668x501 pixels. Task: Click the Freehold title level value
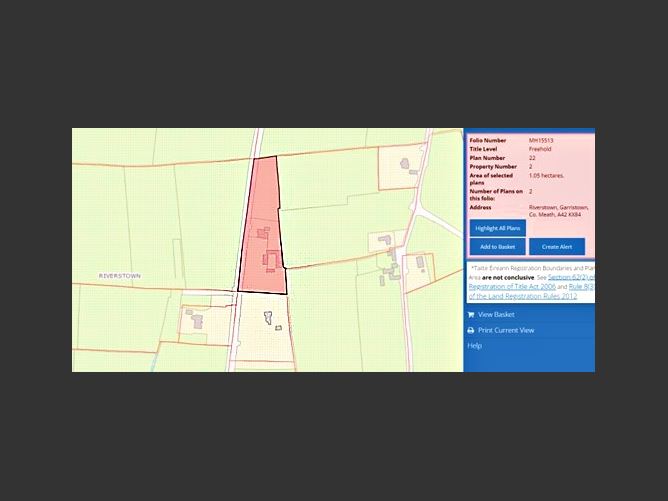click(540, 149)
